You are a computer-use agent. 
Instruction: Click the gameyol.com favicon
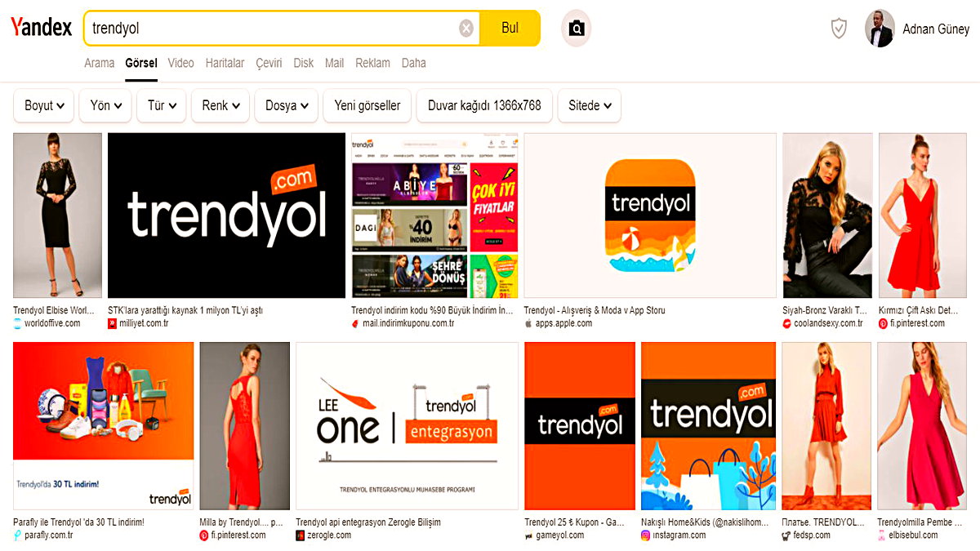click(528, 535)
